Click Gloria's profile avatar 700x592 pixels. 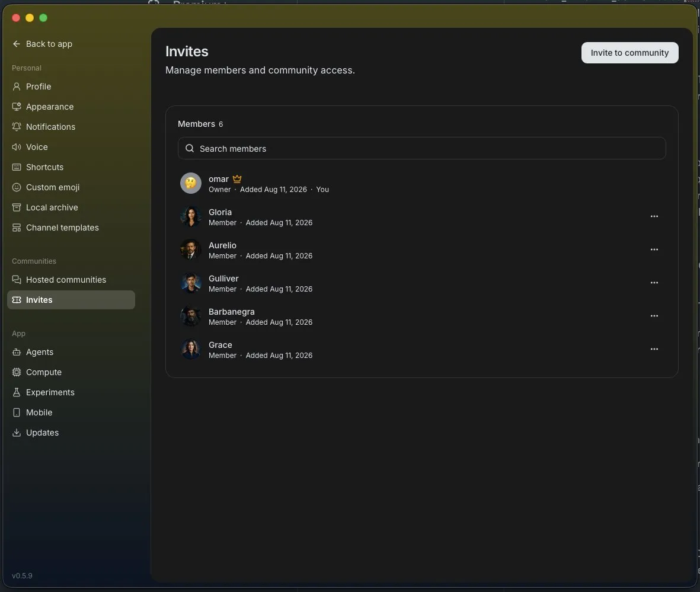coord(191,216)
